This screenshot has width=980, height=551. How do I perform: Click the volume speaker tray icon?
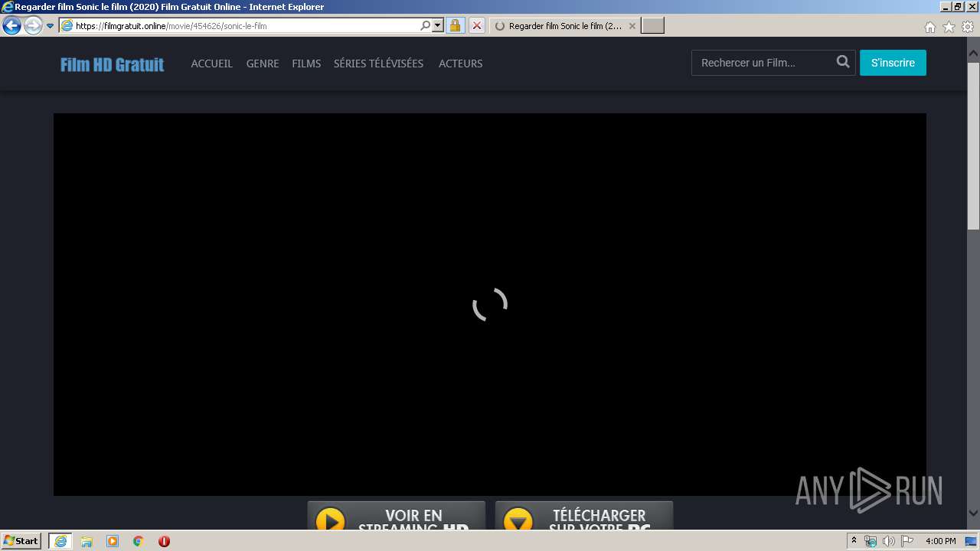pos(888,541)
